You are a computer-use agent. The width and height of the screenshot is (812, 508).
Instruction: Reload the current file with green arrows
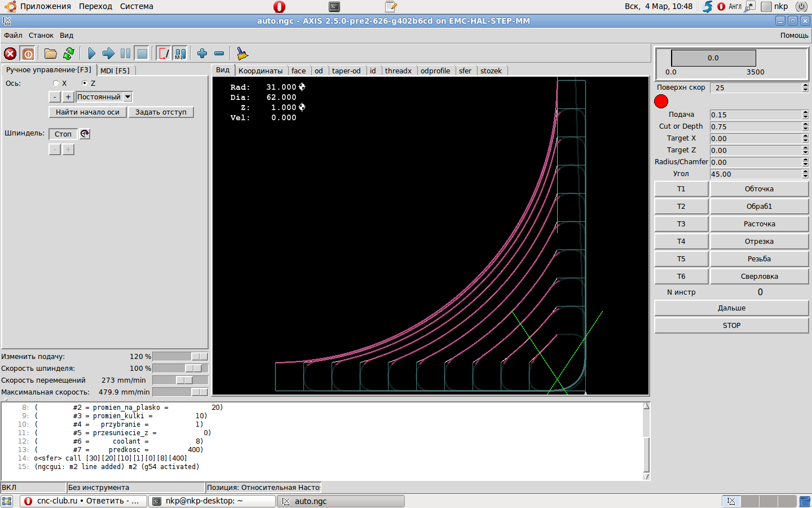click(69, 54)
